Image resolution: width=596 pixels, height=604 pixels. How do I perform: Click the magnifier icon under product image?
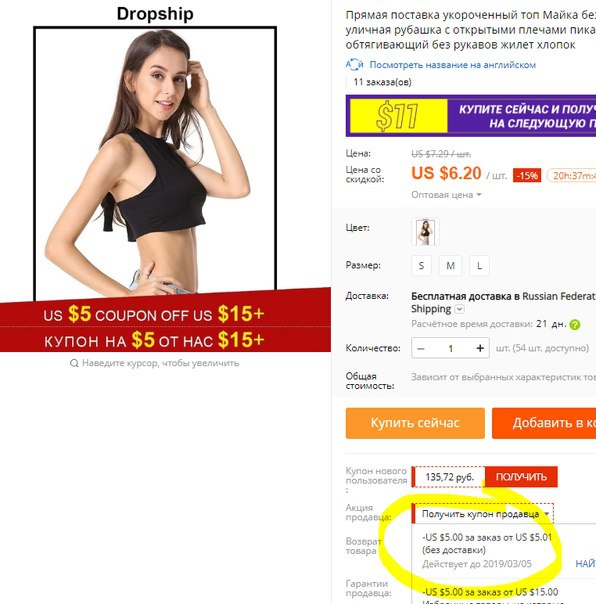74,363
